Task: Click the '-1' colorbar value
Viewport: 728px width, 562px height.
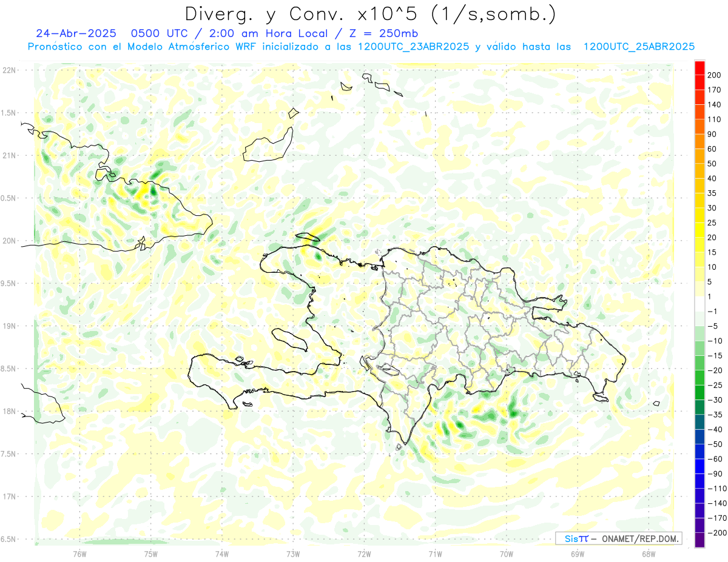Action: (x=712, y=312)
